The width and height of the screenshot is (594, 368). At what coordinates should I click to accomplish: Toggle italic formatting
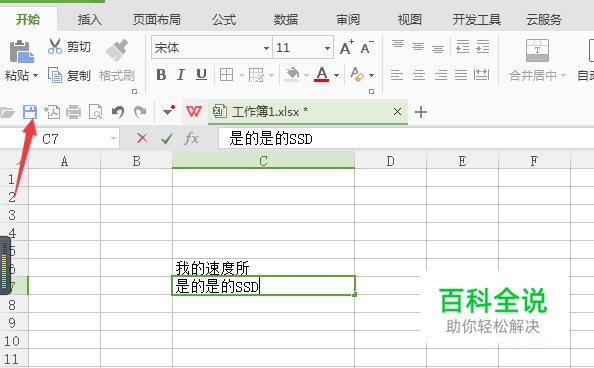(x=181, y=75)
